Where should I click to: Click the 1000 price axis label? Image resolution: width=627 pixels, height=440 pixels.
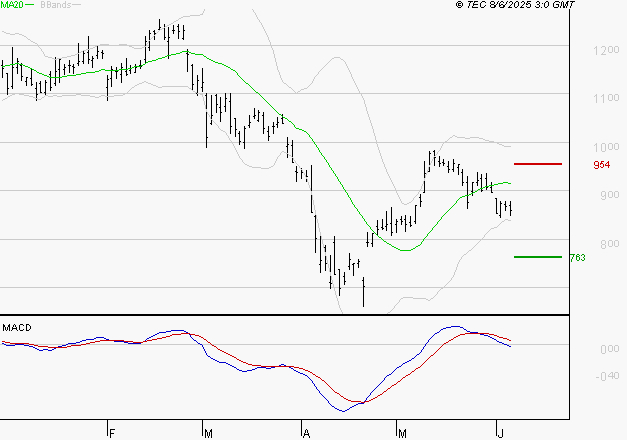(x=606, y=147)
